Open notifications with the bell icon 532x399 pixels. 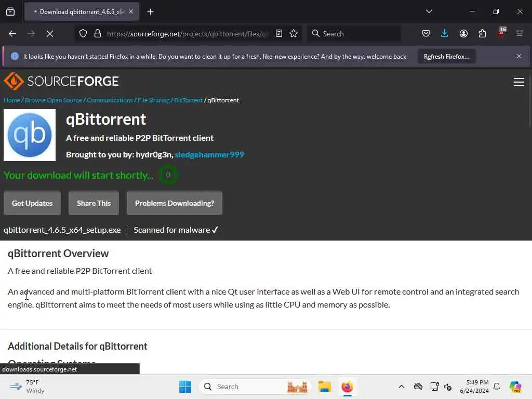pyautogui.click(x=497, y=387)
